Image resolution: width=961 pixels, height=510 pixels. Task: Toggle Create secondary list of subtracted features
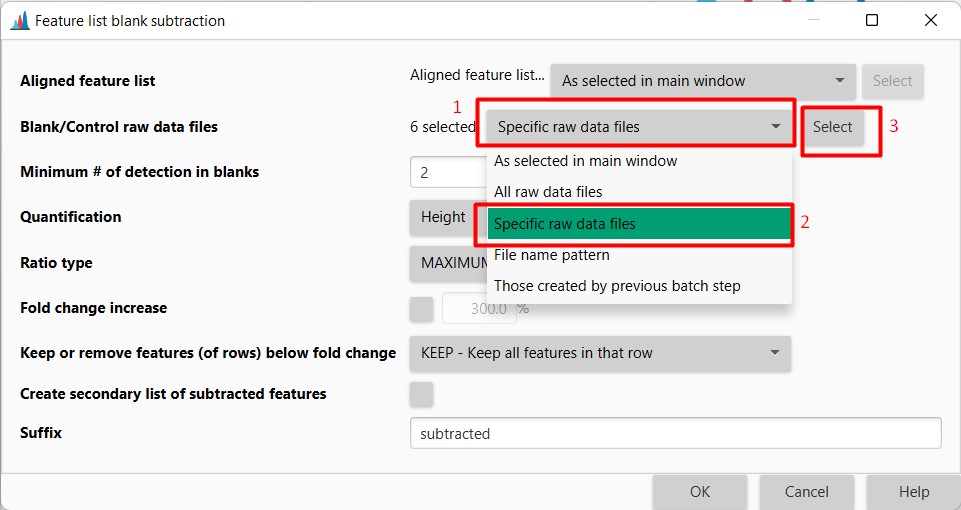coord(422,394)
